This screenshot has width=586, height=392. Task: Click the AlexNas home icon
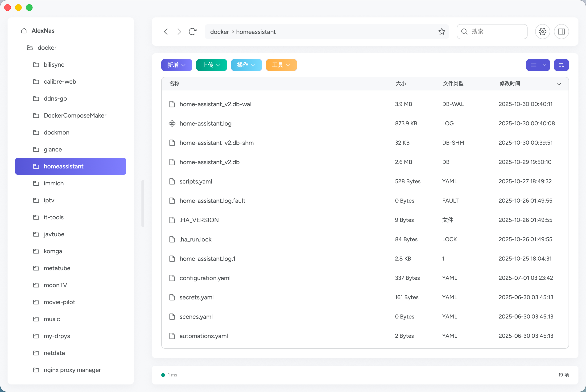24,30
